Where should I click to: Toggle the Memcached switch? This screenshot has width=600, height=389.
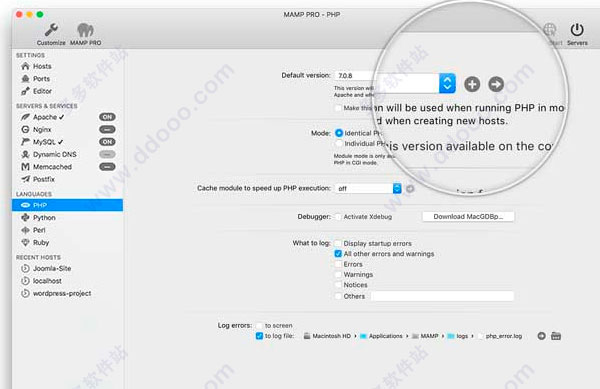pyautogui.click(x=107, y=167)
